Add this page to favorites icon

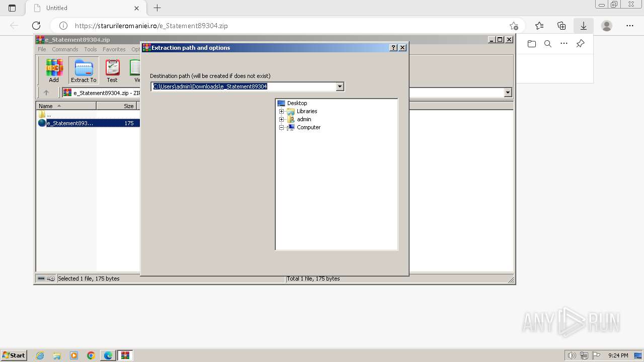(514, 26)
